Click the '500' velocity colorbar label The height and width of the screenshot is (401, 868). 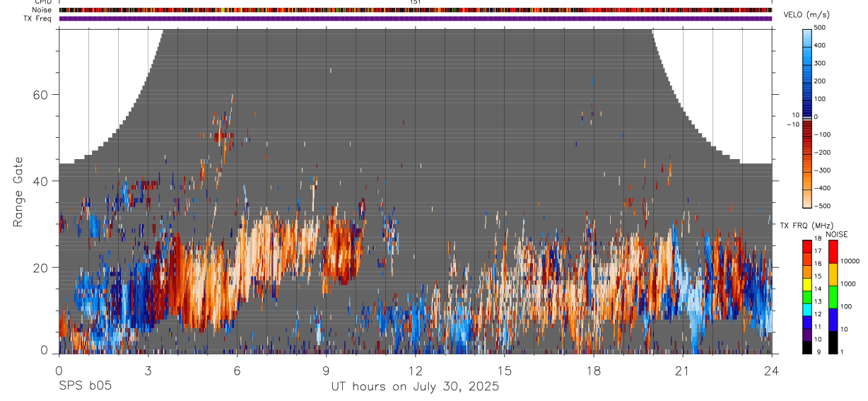click(820, 28)
